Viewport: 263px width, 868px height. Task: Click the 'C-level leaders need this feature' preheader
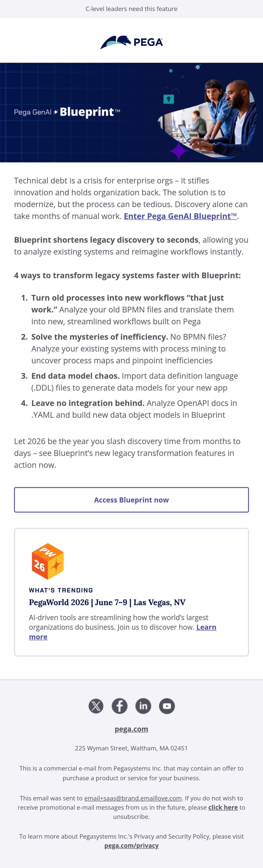coord(131,9)
